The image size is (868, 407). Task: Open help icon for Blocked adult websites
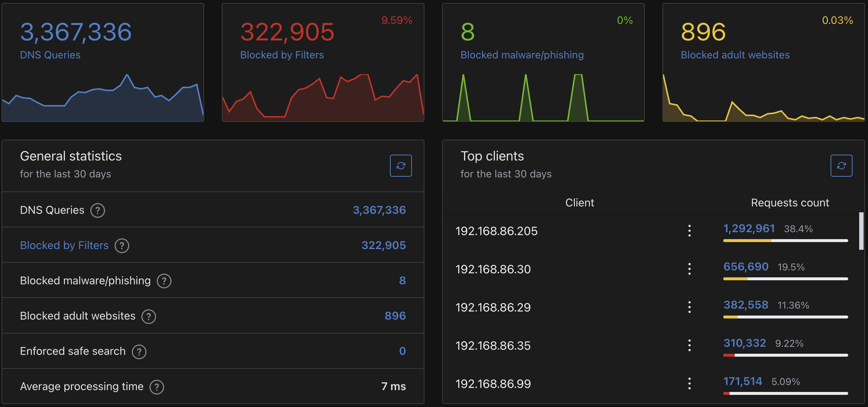pos(149,316)
